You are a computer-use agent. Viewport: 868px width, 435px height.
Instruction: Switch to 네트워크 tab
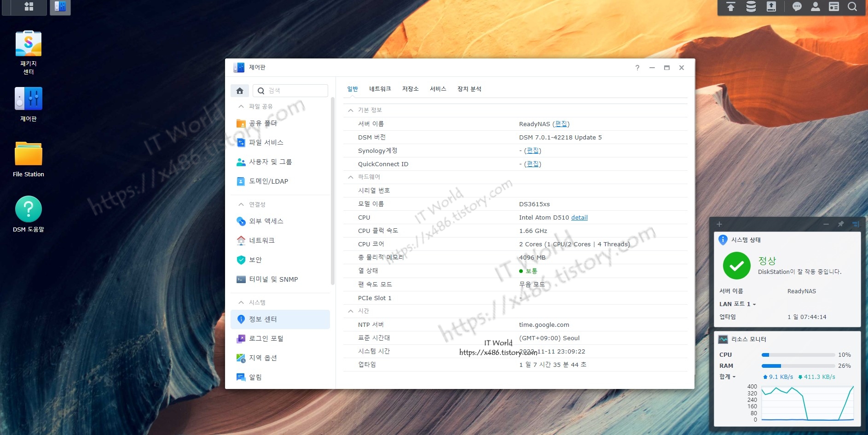pyautogui.click(x=380, y=89)
